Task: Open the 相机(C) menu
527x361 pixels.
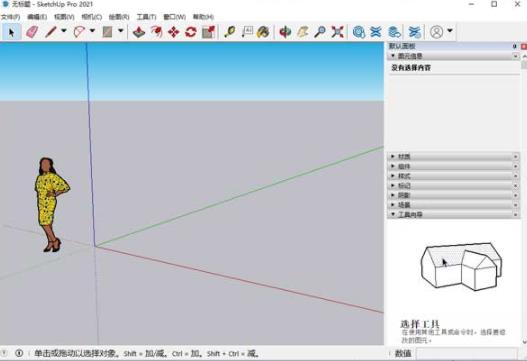Action: click(x=92, y=17)
